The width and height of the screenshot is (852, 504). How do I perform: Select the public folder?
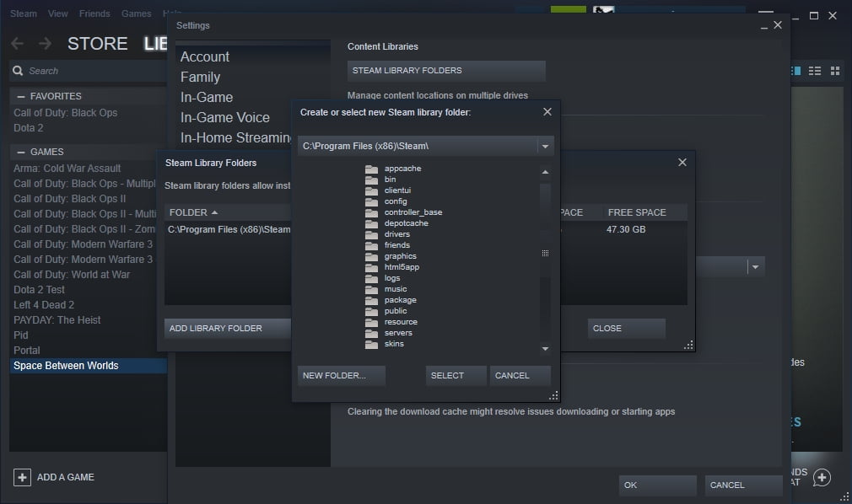395,311
